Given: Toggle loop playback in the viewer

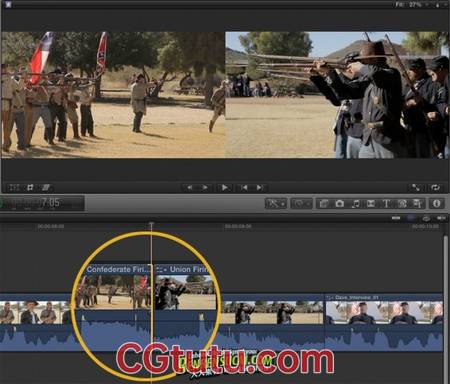Looking at the screenshot, I should 436,188.
